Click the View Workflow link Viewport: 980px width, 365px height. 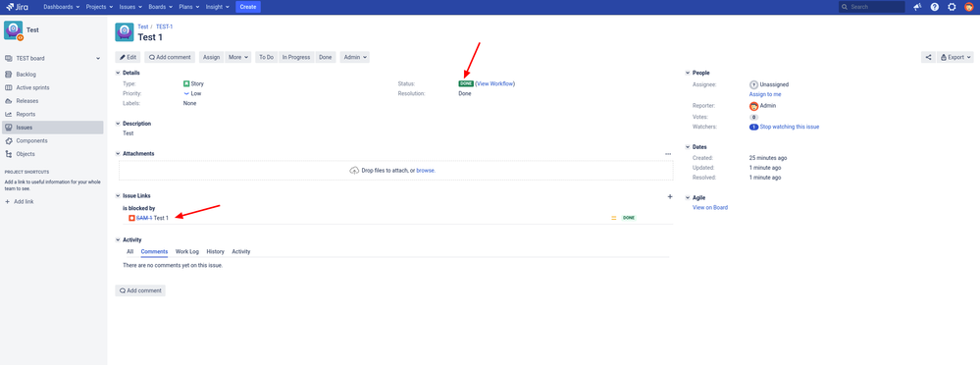pyautogui.click(x=495, y=83)
